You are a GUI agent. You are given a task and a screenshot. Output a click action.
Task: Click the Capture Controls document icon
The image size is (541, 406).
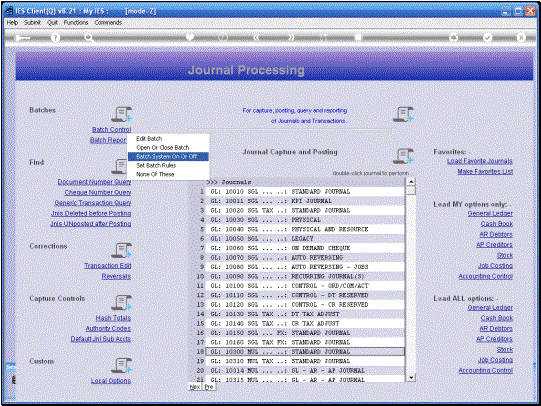point(121,303)
